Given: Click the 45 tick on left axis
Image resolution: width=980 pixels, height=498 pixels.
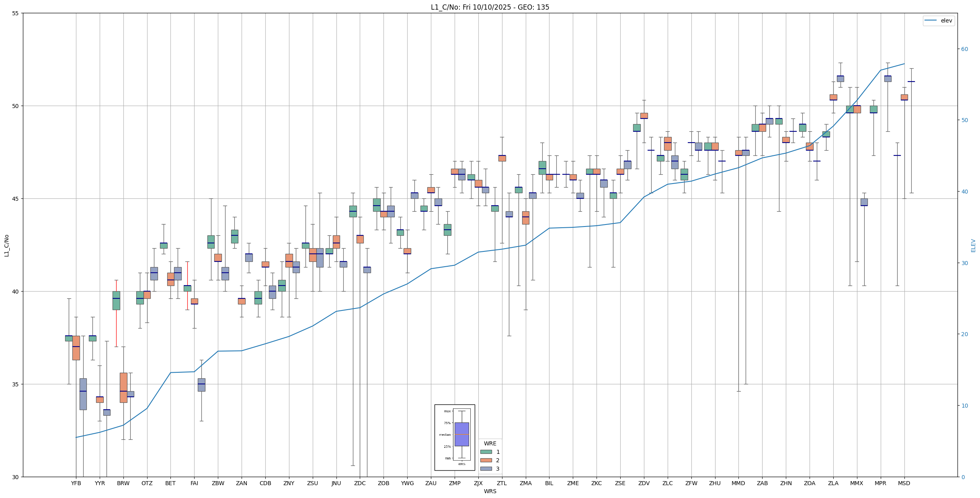Looking at the screenshot, I should (x=16, y=199).
